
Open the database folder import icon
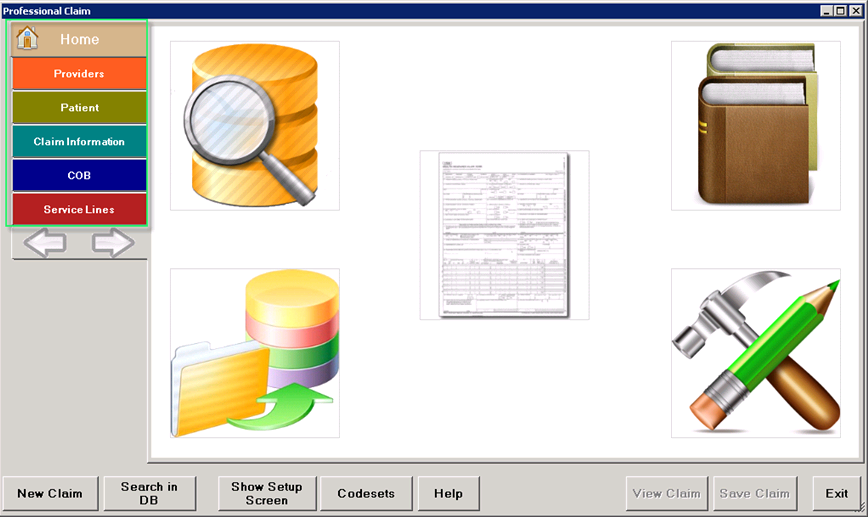pyautogui.click(x=254, y=353)
